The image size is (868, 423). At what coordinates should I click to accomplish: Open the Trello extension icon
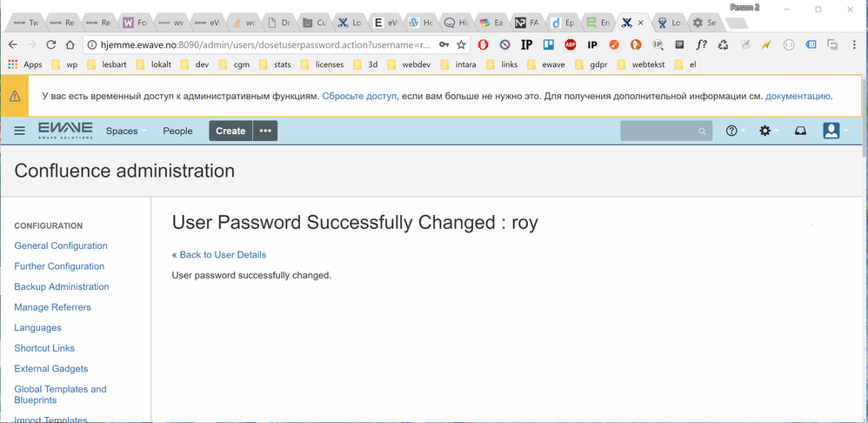pyautogui.click(x=549, y=45)
